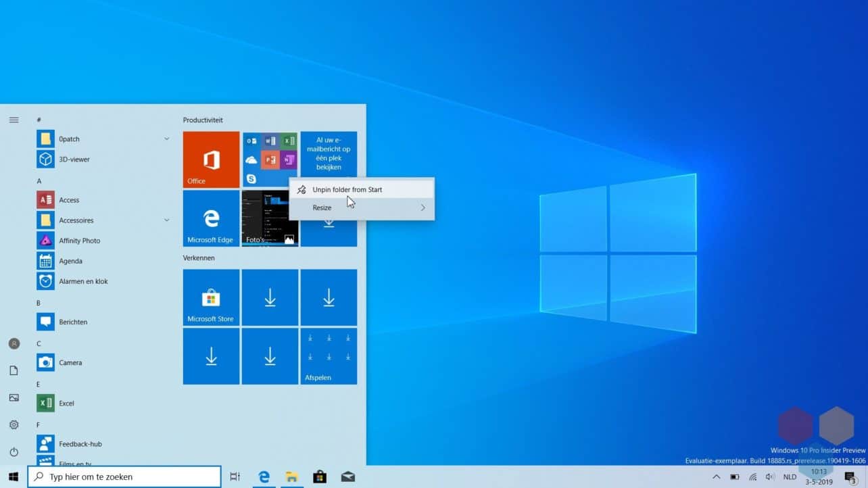Open the Affinity Photo app icon
This screenshot has width=868, height=488.
click(x=45, y=240)
